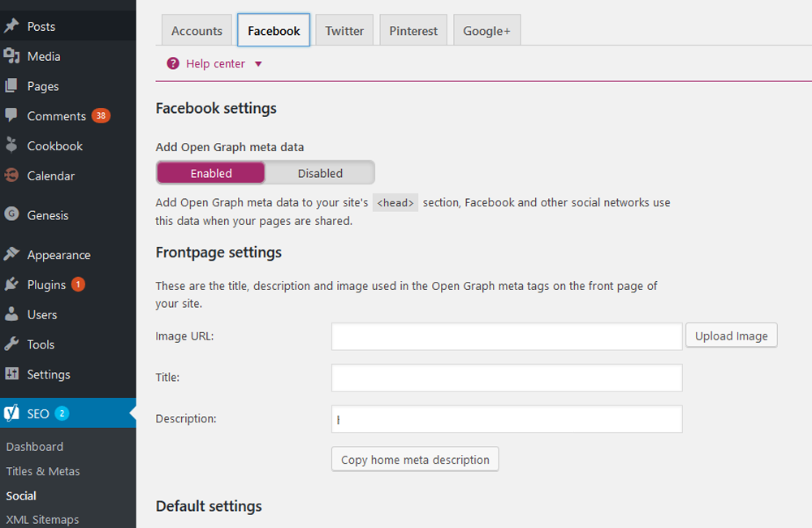
Task: Click the Plugins plug icon
Action: coord(11,284)
